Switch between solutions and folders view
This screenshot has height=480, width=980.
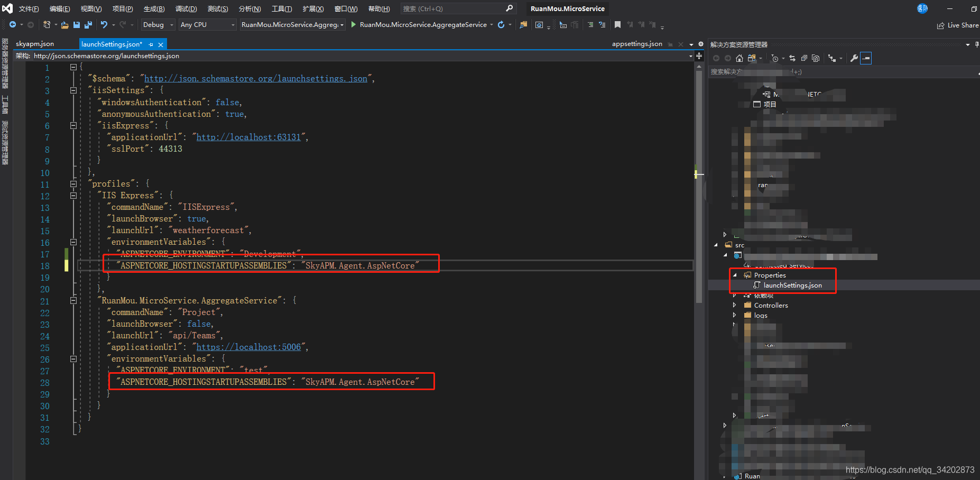pyautogui.click(x=752, y=58)
